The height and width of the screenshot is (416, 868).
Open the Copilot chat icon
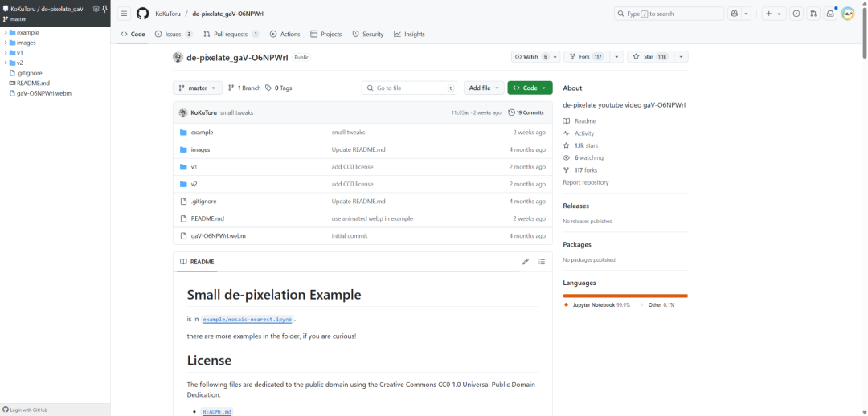point(735,14)
